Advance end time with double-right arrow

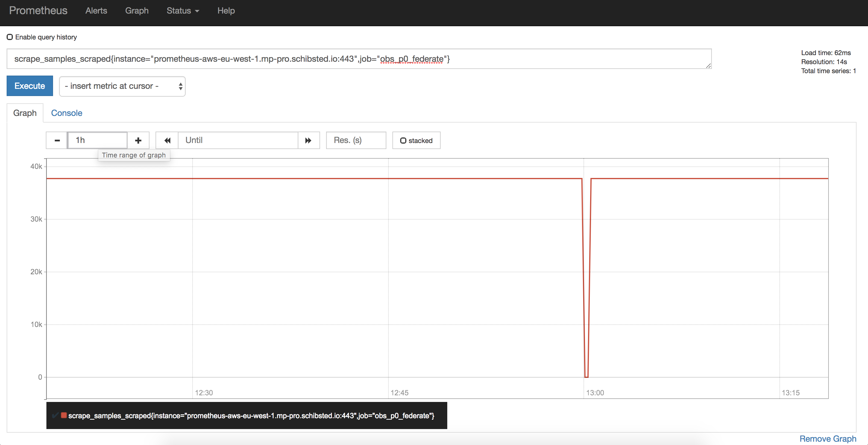(308, 140)
